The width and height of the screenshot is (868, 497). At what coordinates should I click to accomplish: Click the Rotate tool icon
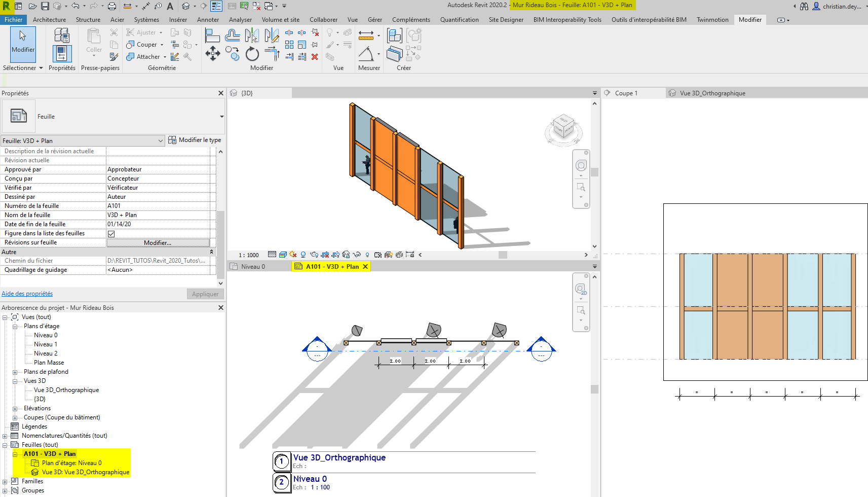click(252, 54)
